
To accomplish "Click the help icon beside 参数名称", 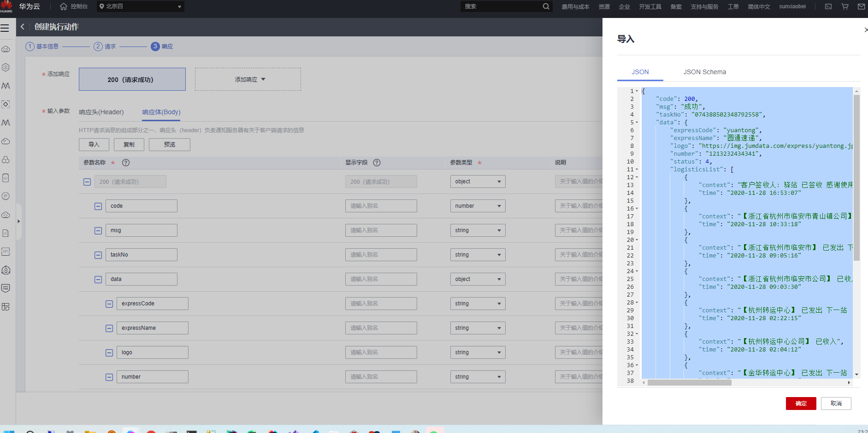I will coord(126,163).
